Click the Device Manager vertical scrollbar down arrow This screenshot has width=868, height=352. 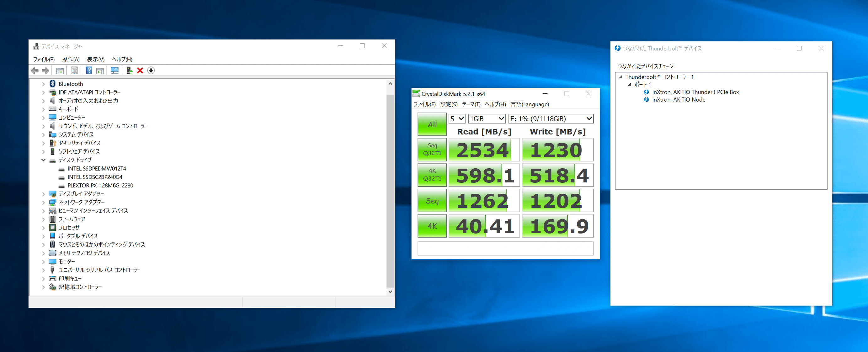tap(390, 292)
